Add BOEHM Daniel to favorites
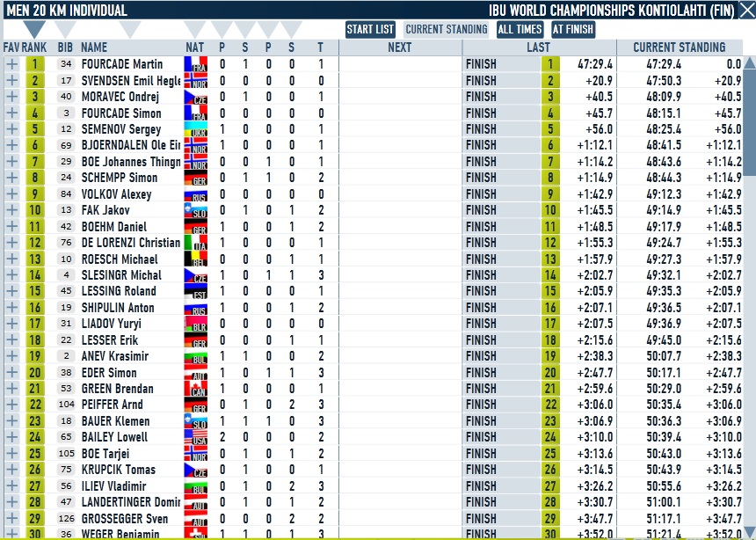Viewport: 756px width, 540px height. coord(12,226)
